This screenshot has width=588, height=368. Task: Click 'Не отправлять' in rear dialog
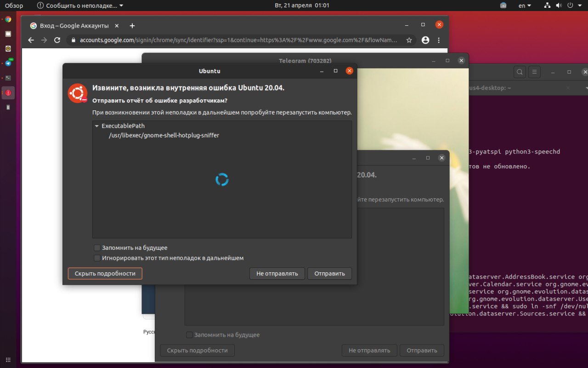tap(369, 350)
